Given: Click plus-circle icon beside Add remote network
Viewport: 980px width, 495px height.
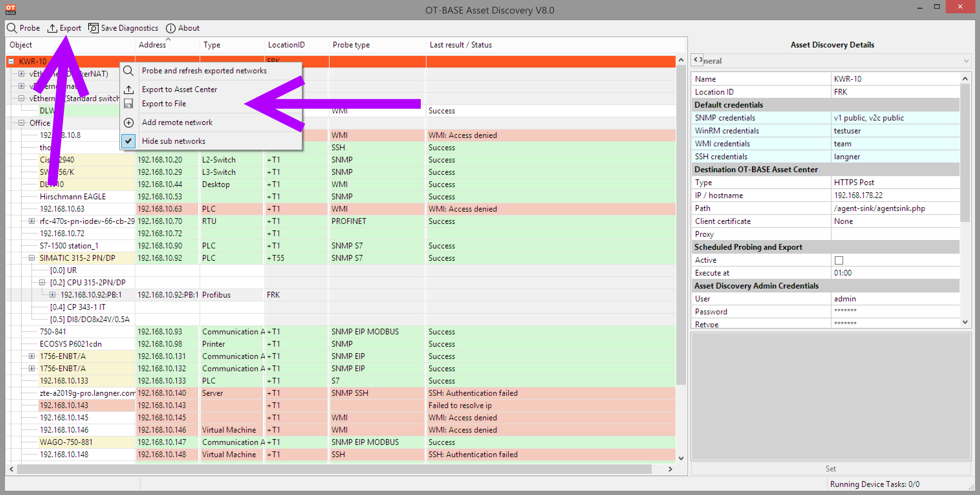Looking at the screenshot, I should pos(129,122).
